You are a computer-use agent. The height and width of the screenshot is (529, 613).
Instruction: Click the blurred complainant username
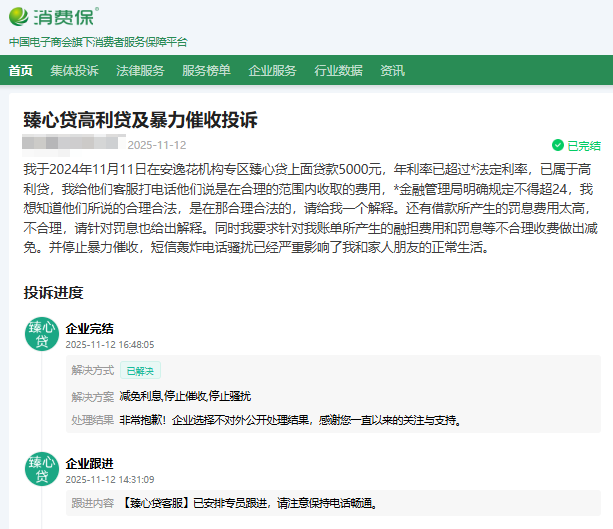coord(72,144)
